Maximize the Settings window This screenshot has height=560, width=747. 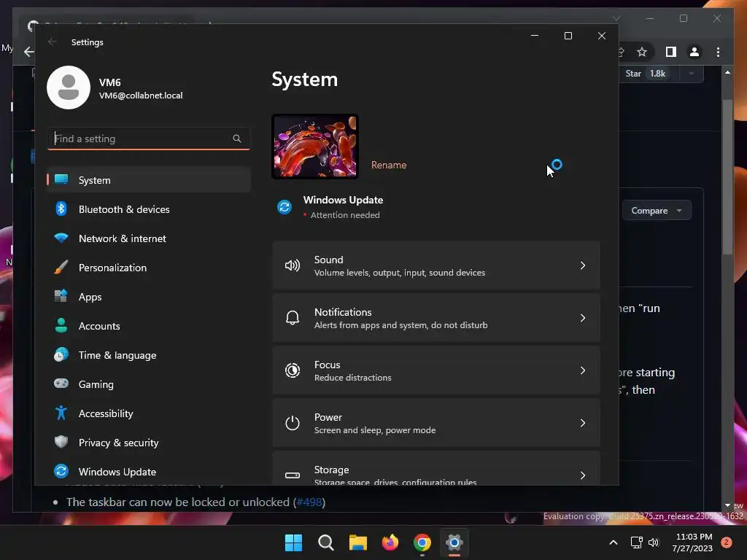click(x=568, y=36)
